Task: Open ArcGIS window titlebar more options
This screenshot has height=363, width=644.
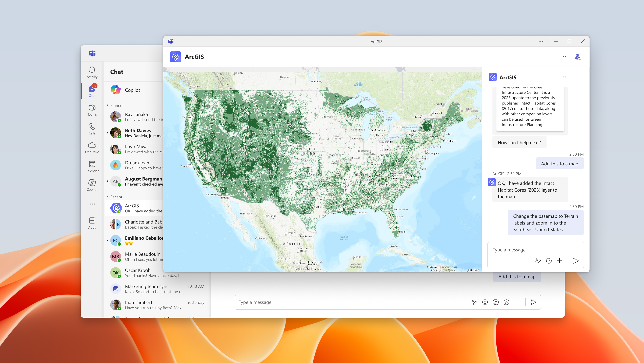Action: (x=541, y=41)
